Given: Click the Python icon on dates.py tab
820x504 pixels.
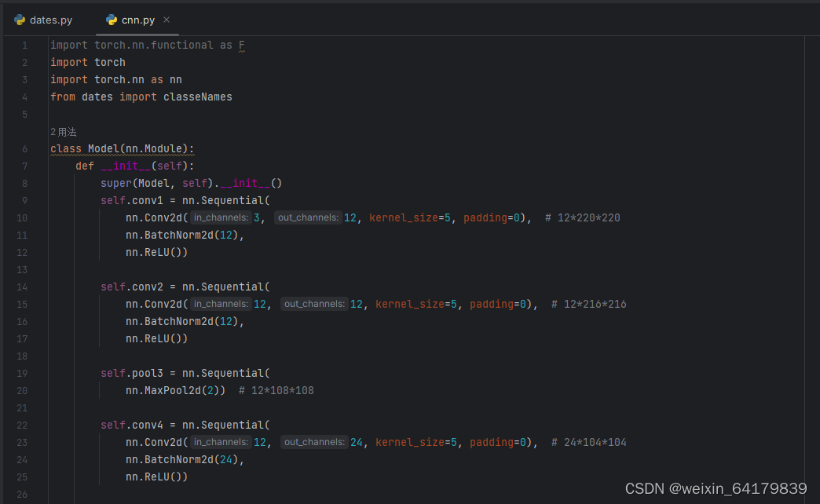Looking at the screenshot, I should (20, 20).
